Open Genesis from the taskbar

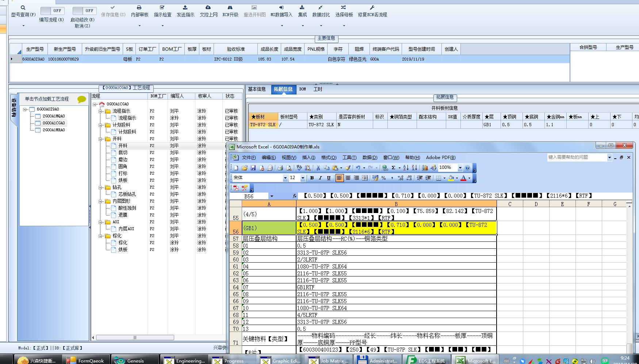[x=135, y=360]
